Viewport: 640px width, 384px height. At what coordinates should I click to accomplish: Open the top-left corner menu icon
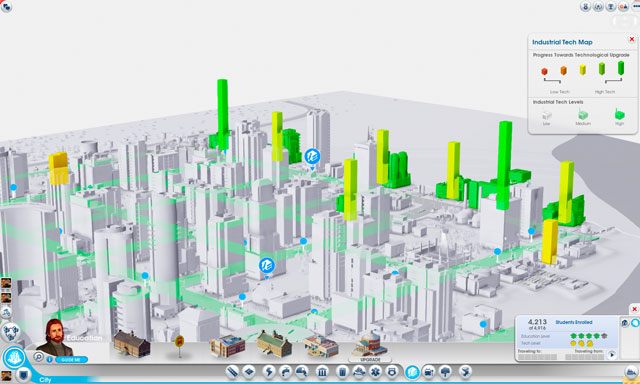click(x=6, y=7)
